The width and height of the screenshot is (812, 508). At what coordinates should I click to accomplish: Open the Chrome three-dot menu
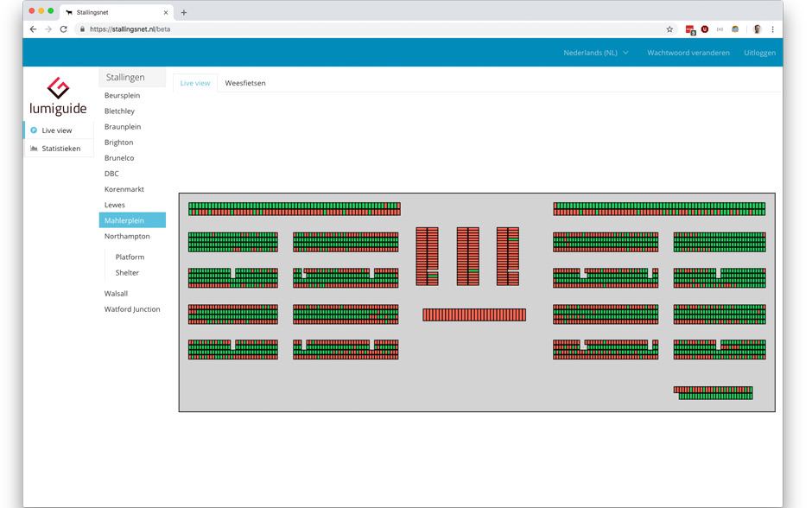click(772, 29)
